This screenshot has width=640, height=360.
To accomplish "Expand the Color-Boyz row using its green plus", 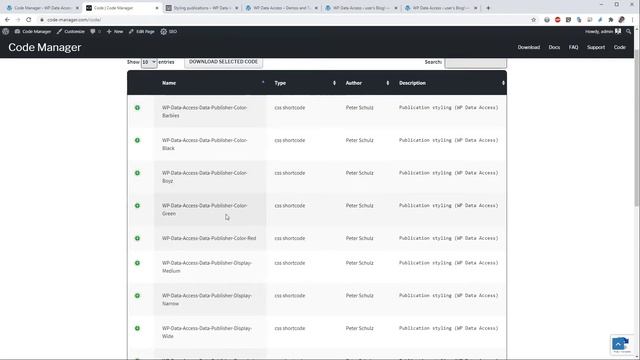I will (x=137, y=173).
